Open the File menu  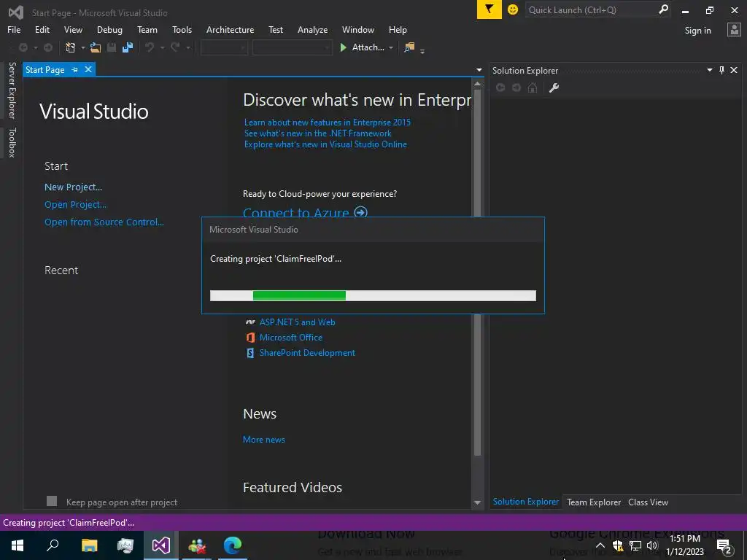tap(14, 29)
